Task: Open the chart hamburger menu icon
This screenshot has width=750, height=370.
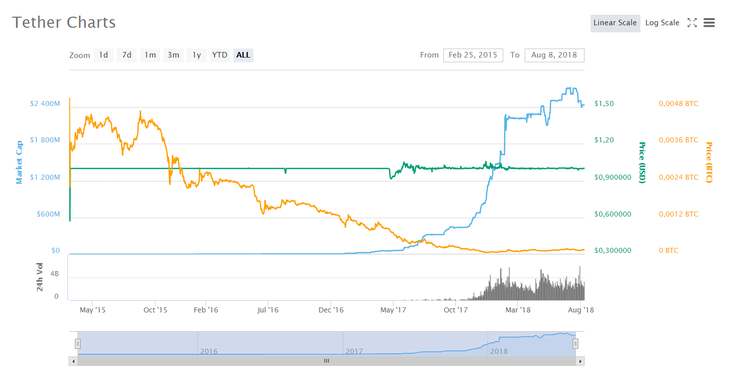Action: pos(709,22)
